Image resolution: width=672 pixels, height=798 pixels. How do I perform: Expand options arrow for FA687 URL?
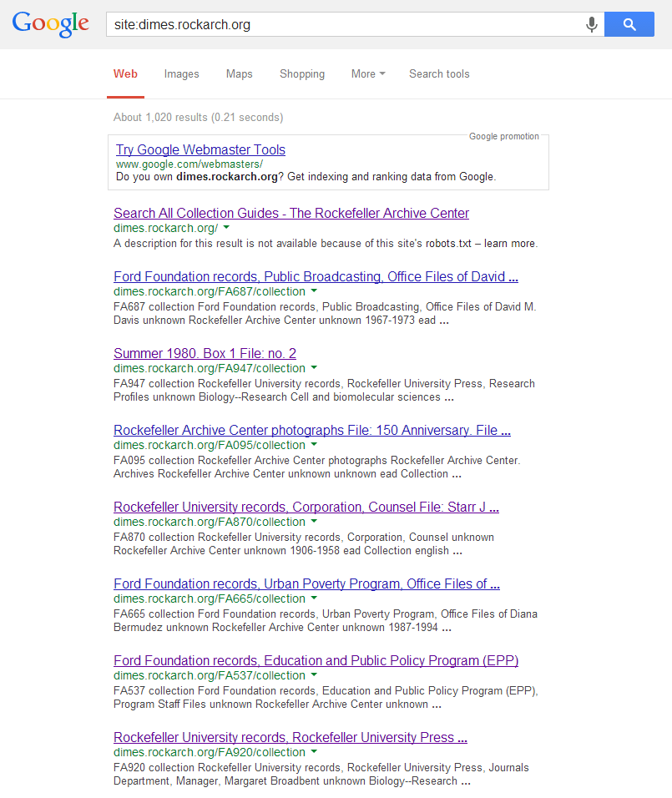[x=314, y=291]
